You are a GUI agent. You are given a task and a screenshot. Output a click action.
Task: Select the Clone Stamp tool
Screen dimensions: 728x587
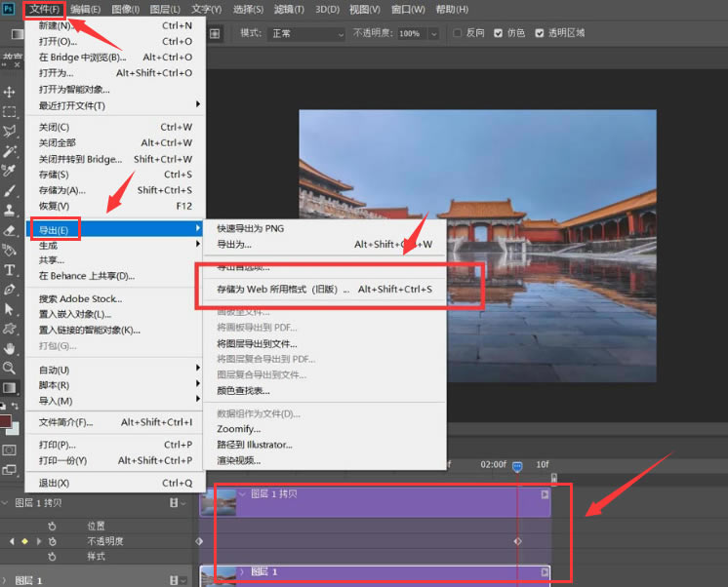10,211
